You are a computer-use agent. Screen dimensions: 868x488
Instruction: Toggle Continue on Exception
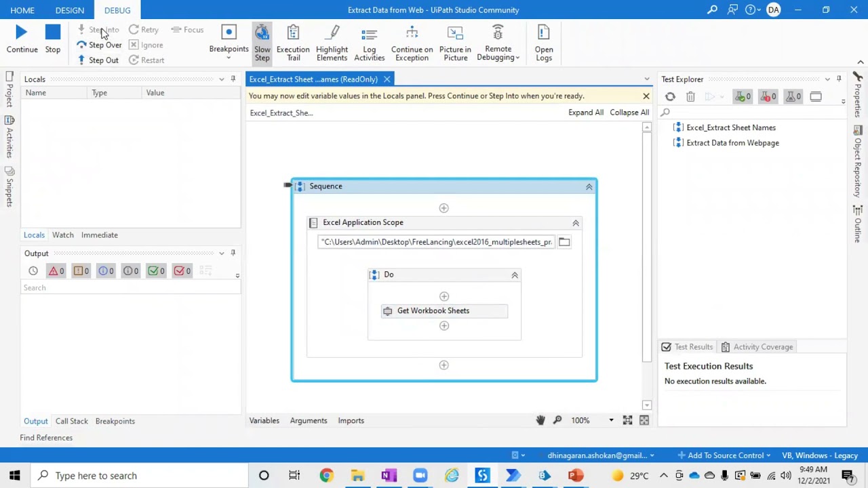[412, 42]
